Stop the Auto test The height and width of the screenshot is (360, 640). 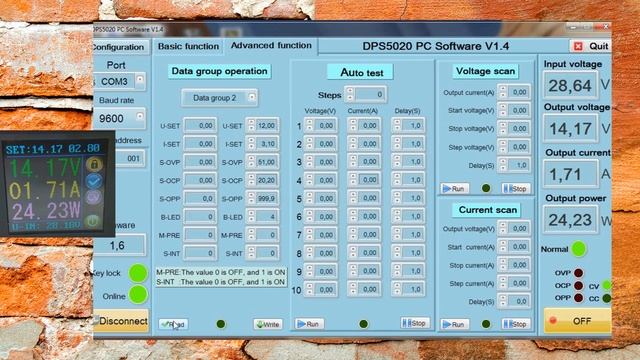click(x=415, y=323)
